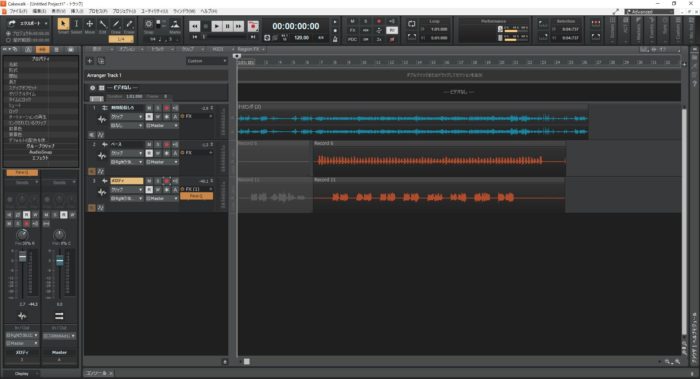700x379 pixels.
Task: Click the vertical scrollbar of track view
Action: click(x=684, y=221)
